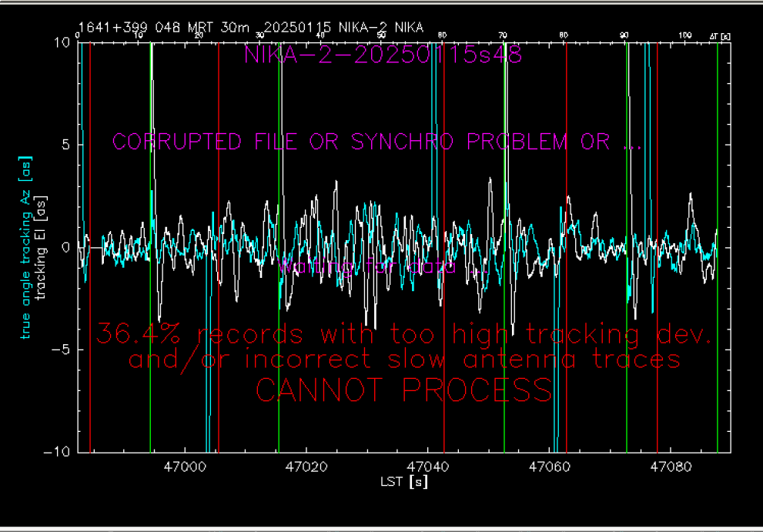
Task: Click the leftmost red vertical marker line
Action: [x=90, y=308]
